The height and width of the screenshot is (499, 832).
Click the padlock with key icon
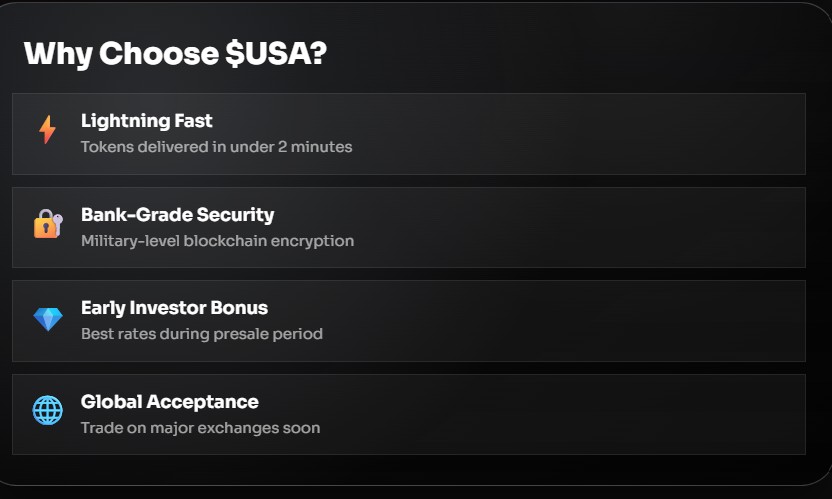point(47,224)
